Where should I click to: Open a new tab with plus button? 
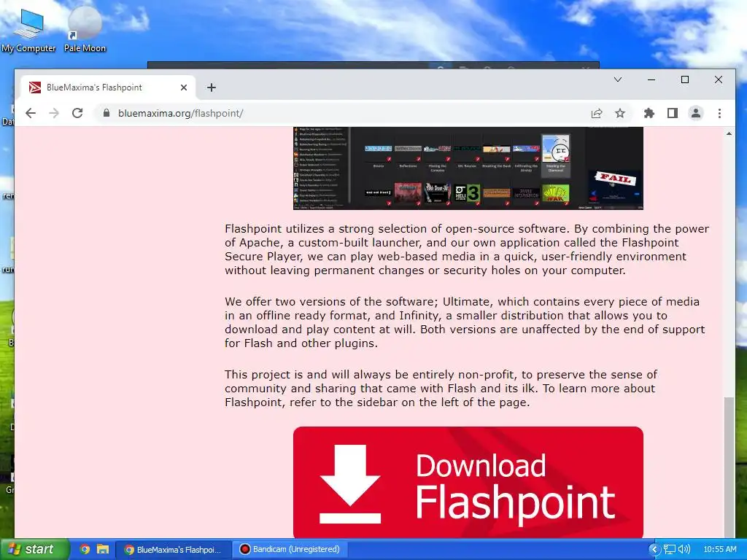click(212, 87)
